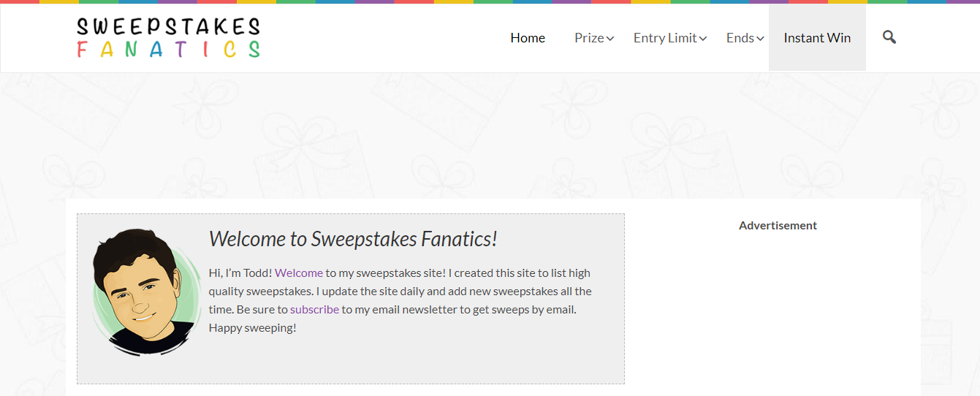Click the rainbow stripe atop the page
Viewport: 980px width, 396px height.
[x=490, y=1]
